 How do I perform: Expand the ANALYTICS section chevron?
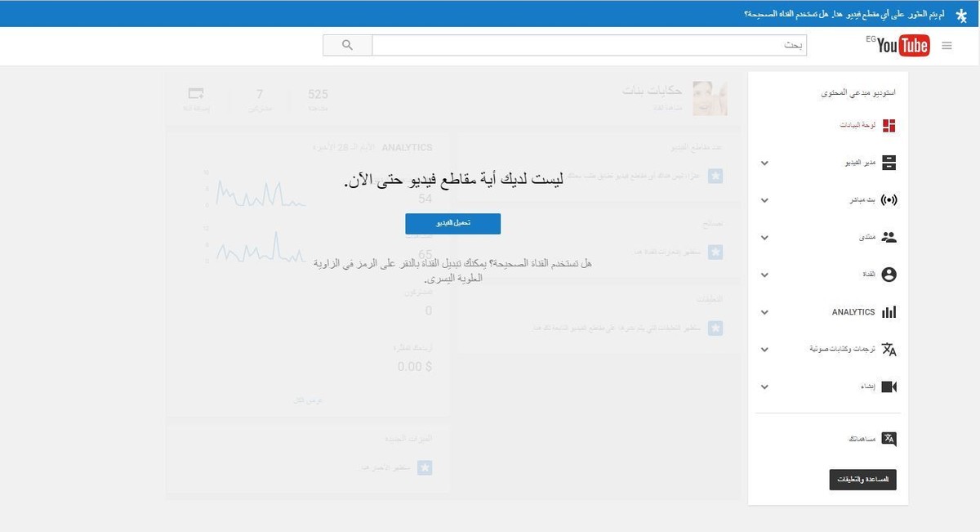(764, 311)
